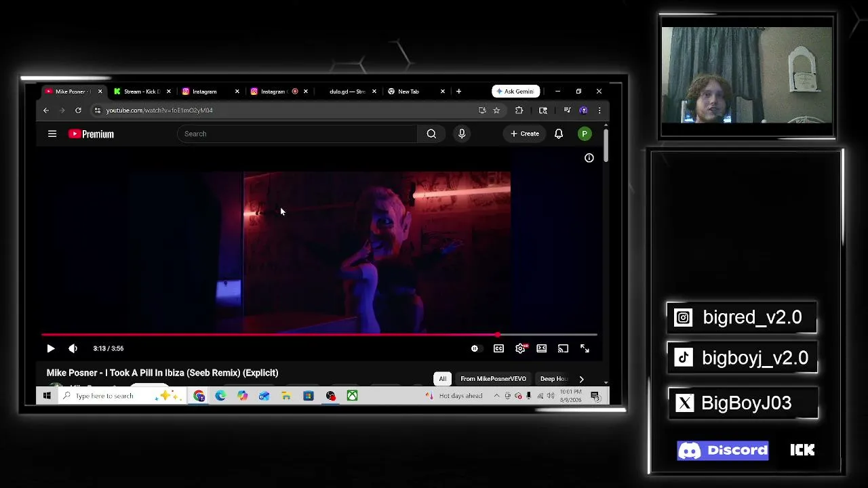Cast the video with Play on TV
Viewport: 868px width, 488px height.
pyautogui.click(x=563, y=348)
